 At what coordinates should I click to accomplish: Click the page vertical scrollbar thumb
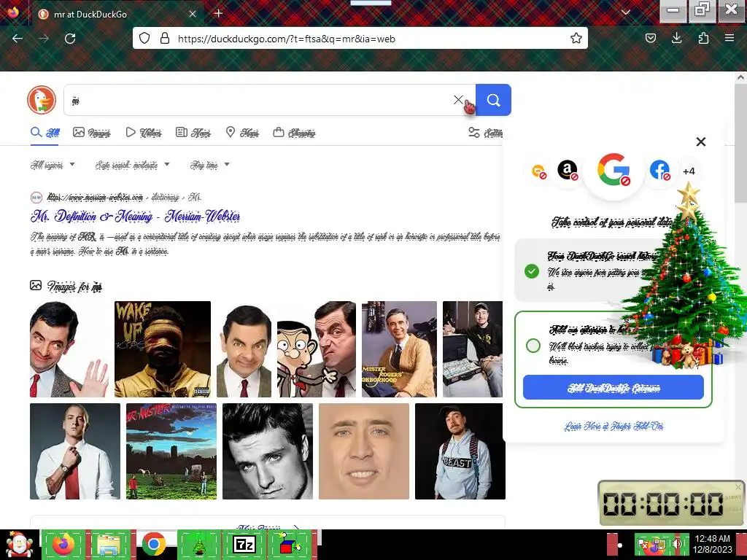(x=740, y=143)
